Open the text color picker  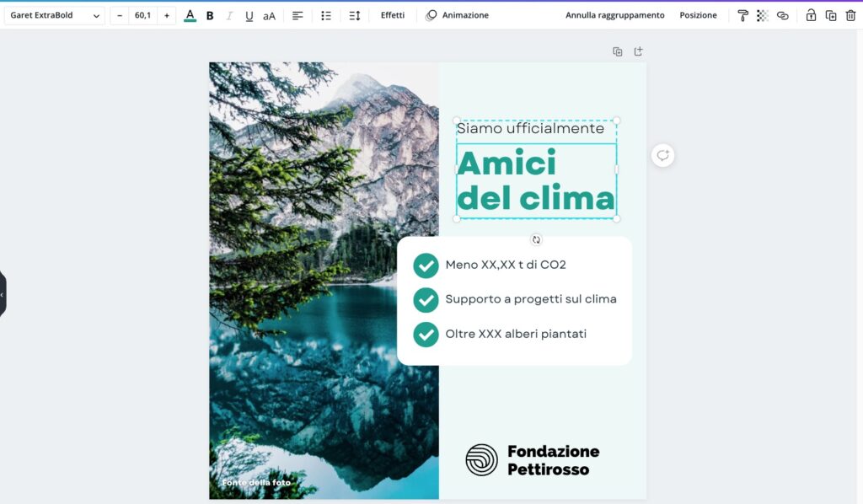(190, 15)
